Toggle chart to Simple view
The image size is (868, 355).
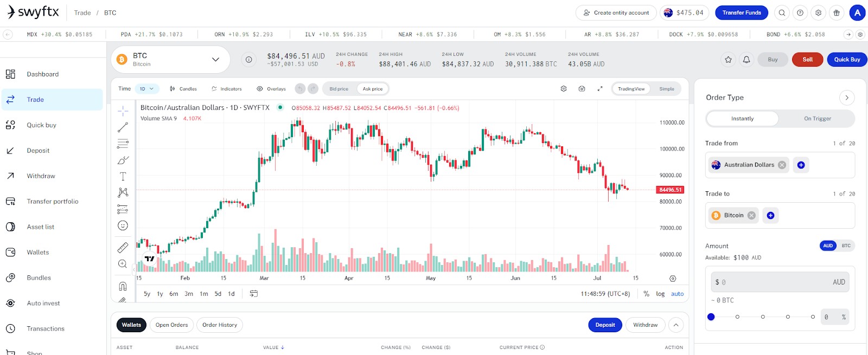pyautogui.click(x=667, y=89)
